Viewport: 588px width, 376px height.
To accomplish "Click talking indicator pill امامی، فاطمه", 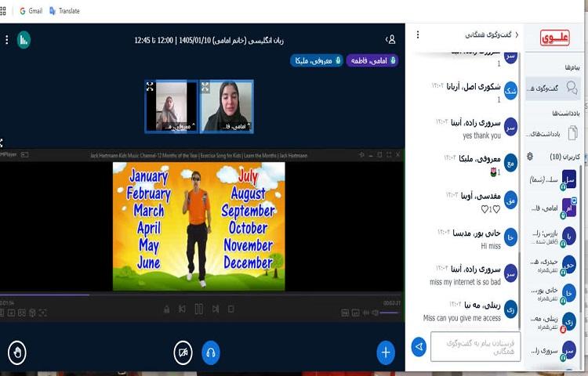I will point(372,60).
